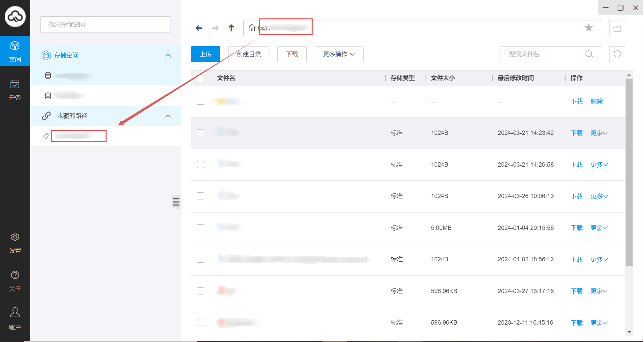Image resolution: width=644 pixels, height=342 pixels.
Task: Click 删除 link in the first row
Action: (596, 101)
